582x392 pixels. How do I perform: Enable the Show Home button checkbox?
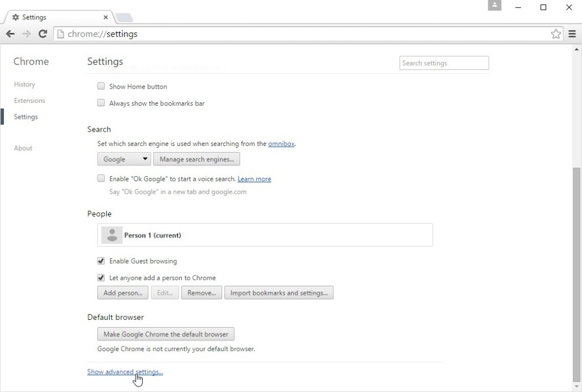(x=101, y=86)
